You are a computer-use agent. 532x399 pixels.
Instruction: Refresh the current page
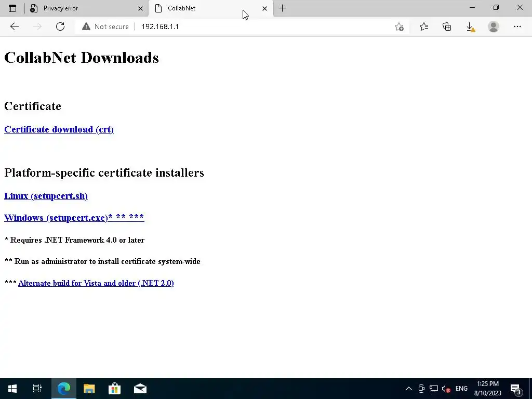(x=60, y=26)
